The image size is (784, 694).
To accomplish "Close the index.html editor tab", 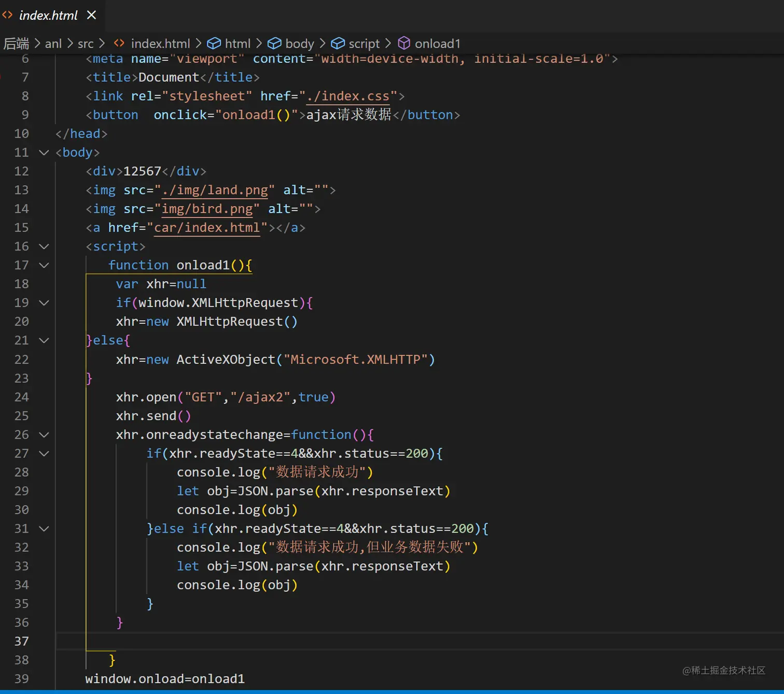I will pyautogui.click(x=92, y=15).
